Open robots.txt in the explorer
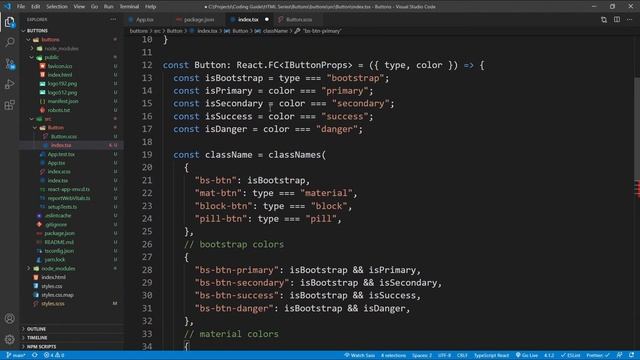The width and height of the screenshot is (640, 360). [59, 110]
